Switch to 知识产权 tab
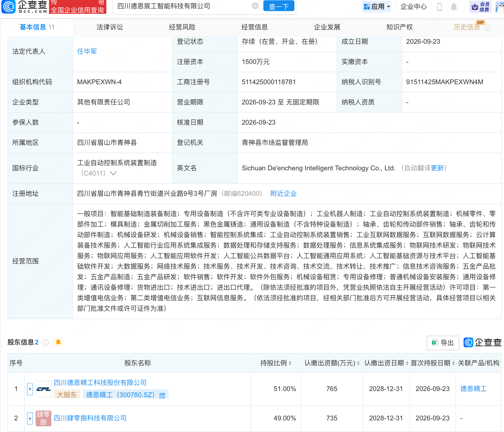The image size is (504, 432). (x=399, y=27)
